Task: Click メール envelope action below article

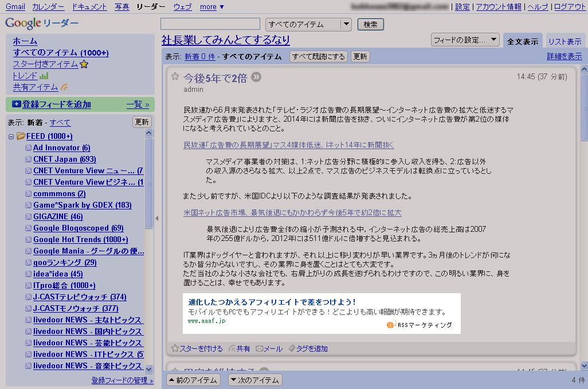Action: [269, 349]
